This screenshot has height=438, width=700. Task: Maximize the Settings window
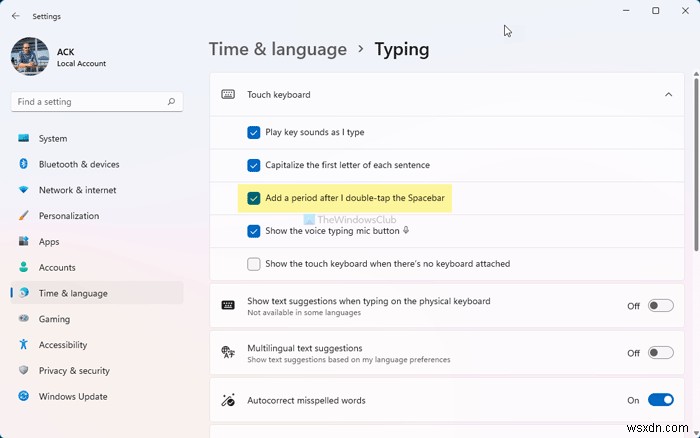point(655,10)
